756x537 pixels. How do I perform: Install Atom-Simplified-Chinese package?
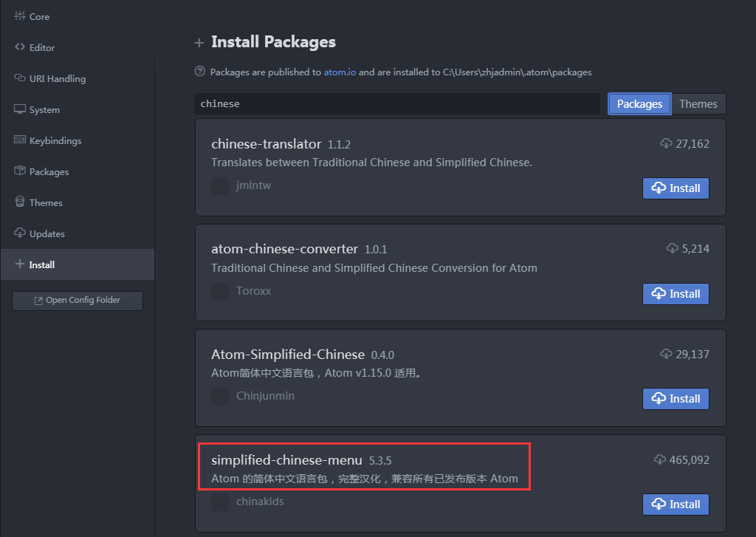676,399
